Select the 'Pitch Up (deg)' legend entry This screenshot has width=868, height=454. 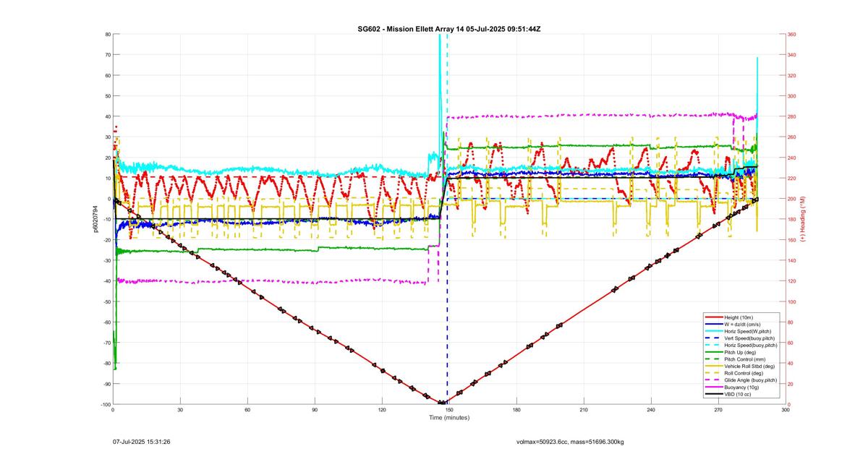pos(741,352)
